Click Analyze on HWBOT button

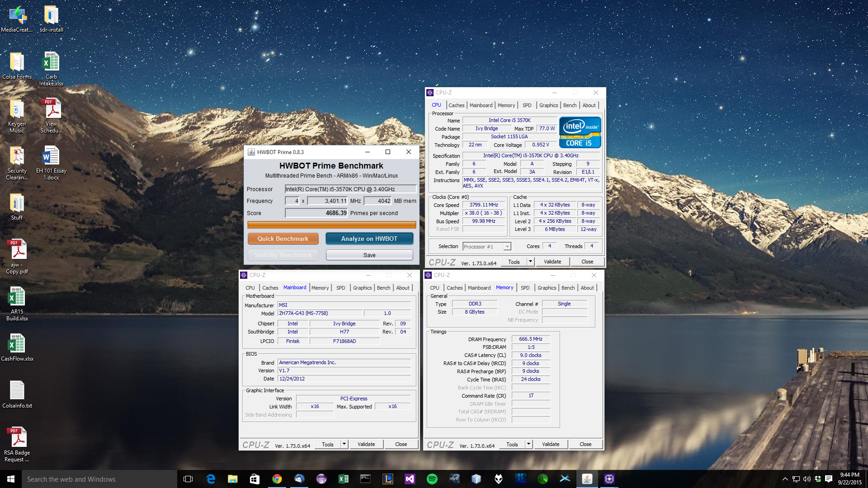[369, 239]
